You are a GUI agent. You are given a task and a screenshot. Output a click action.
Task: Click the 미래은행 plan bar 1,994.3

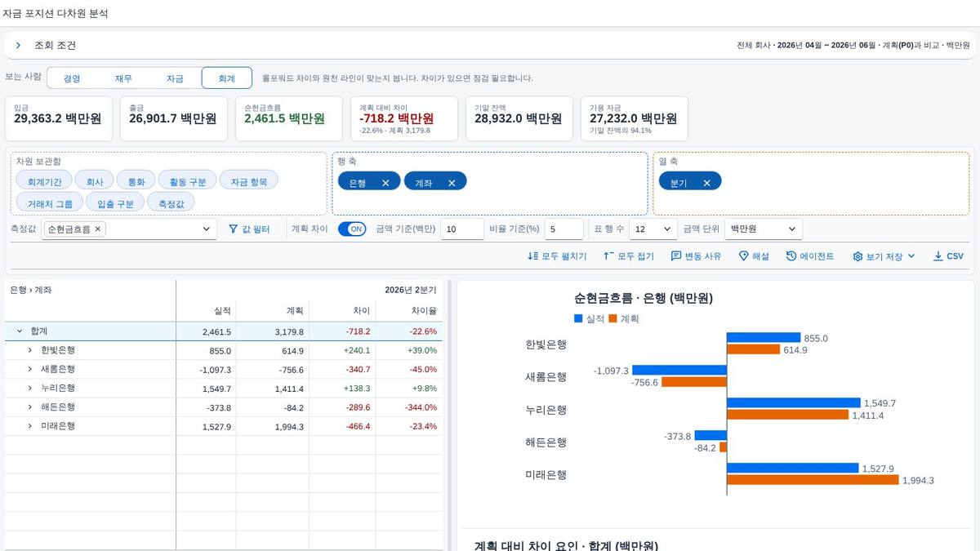click(x=813, y=480)
